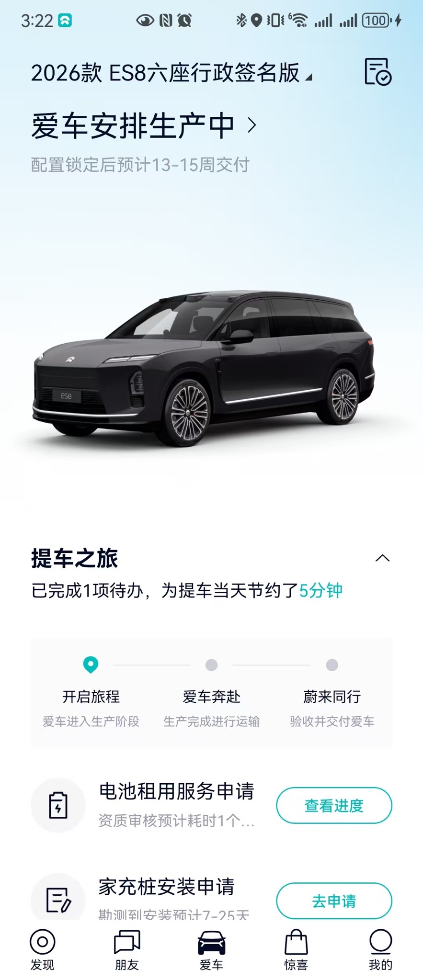Open the order document icon at top right
Screen dimensions: 423x980
[378, 72]
